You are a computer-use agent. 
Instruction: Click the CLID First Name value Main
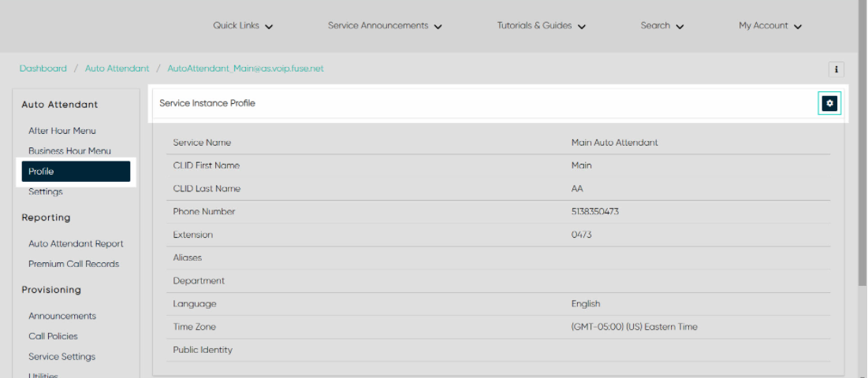point(581,166)
